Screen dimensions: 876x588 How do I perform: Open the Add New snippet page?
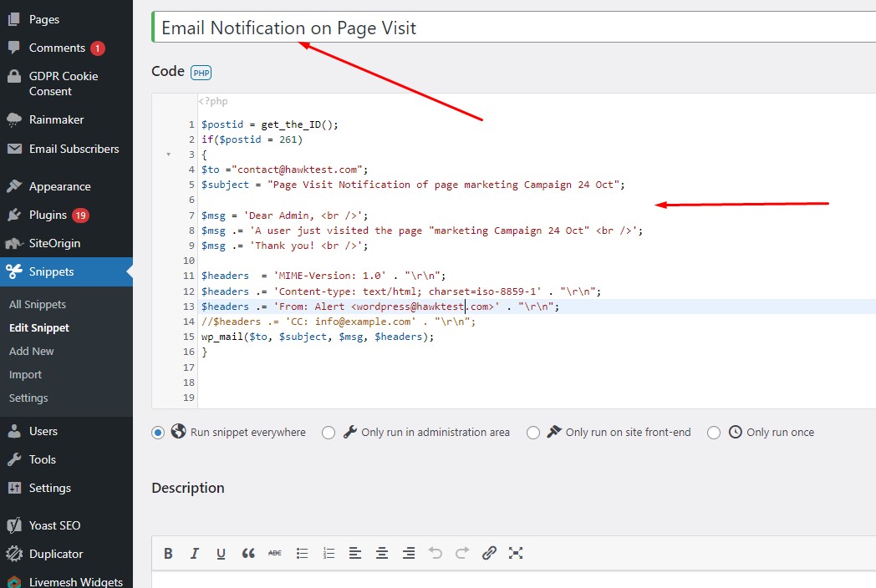(x=32, y=352)
